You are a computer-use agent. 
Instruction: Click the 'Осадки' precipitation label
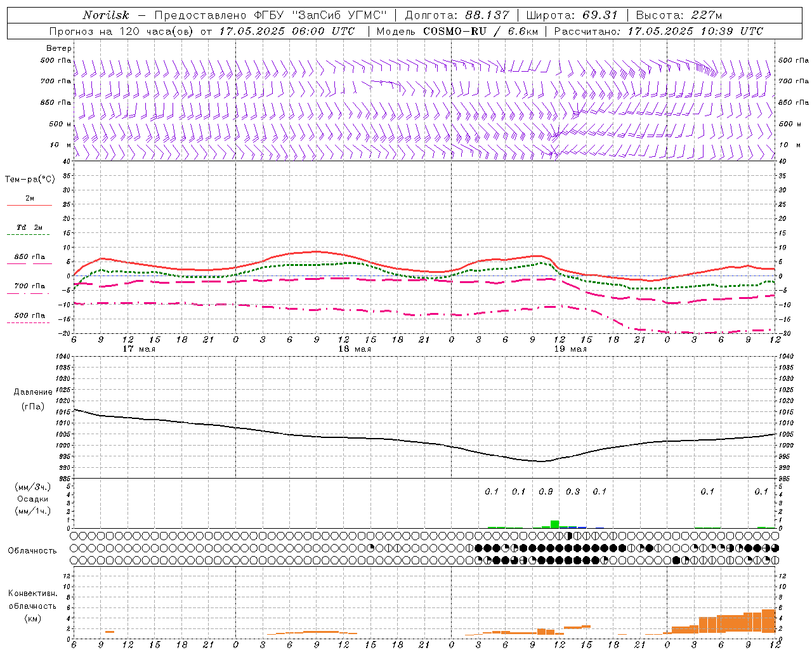[x=33, y=499]
